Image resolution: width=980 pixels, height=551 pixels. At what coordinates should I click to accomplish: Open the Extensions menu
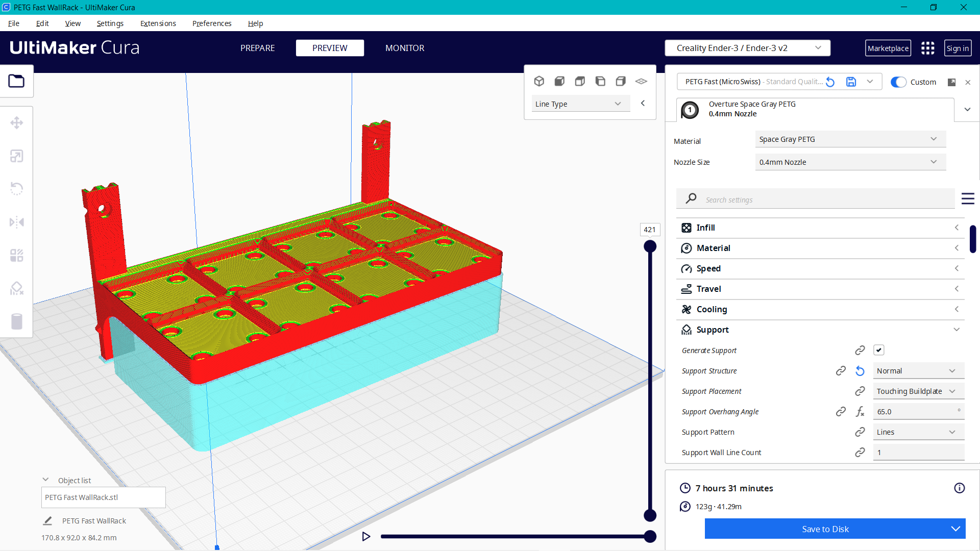(x=158, y=23)
